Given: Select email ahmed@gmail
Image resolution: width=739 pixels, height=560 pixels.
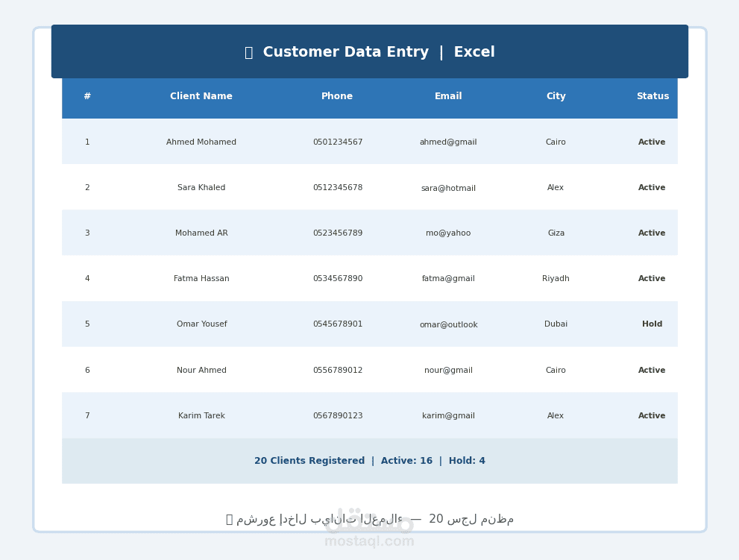Looking at the screenshot, I should [x=448, y=142].
